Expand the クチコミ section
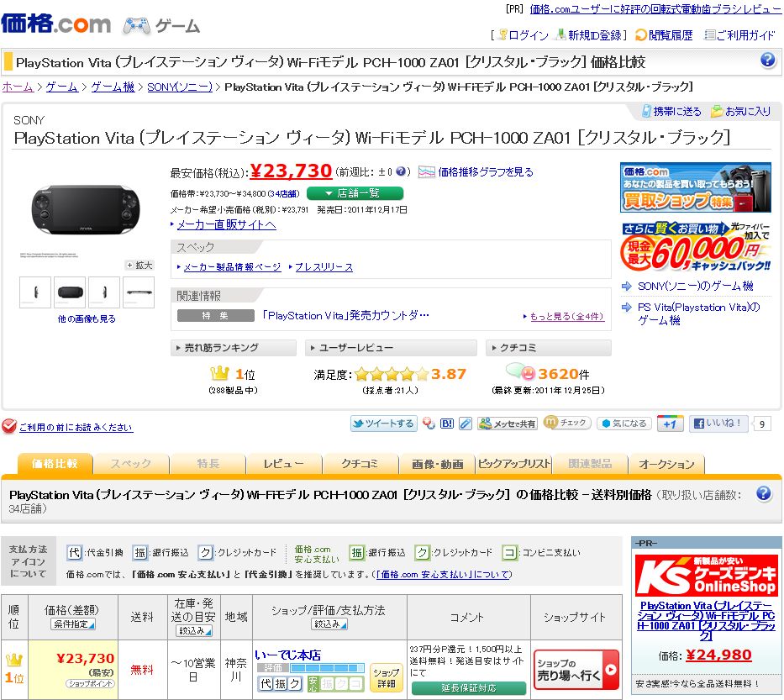 pos(549,348)
